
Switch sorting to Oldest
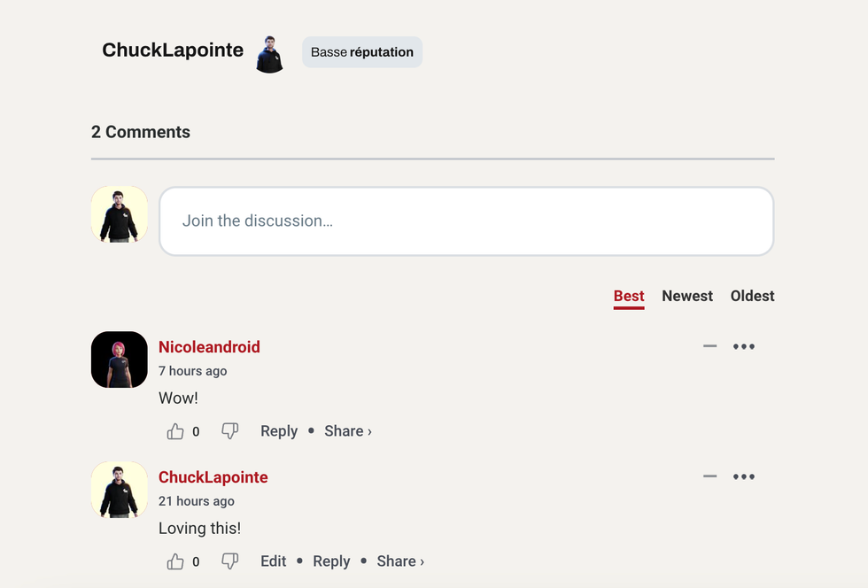(x=752, y=296)
